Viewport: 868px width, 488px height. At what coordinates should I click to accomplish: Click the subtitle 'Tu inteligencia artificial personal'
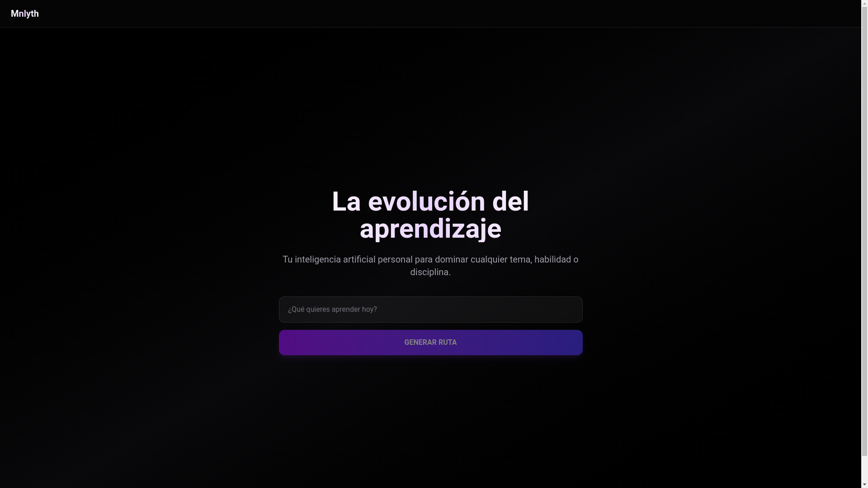347,259
